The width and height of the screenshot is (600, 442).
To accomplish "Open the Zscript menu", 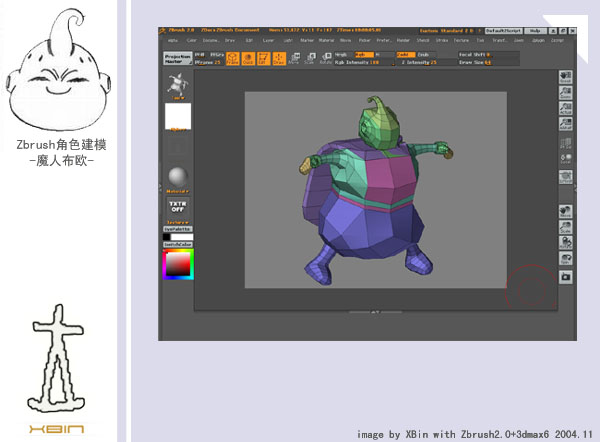I will (557, 41).
